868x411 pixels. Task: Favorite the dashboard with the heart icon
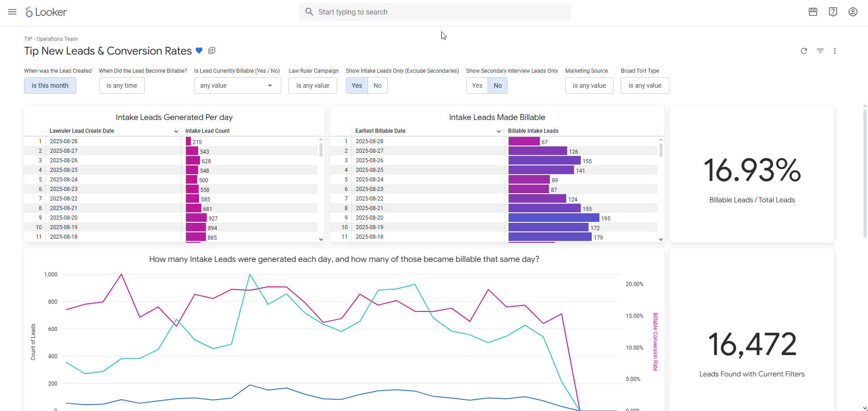point(199,50)
